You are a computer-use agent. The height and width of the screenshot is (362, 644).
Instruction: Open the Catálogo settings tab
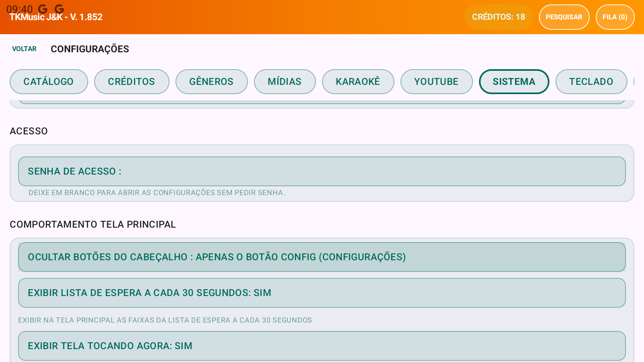point(49,82)
